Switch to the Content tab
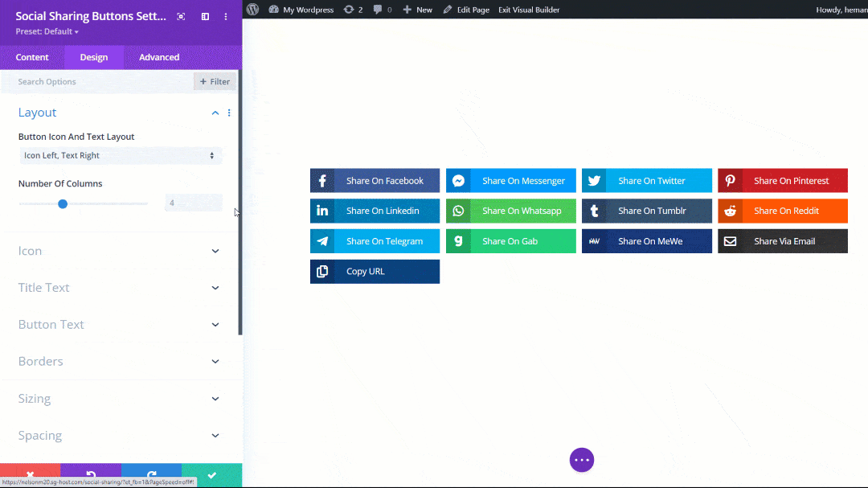The image size is (868, 488). pyautogui.click(x=32, y=57)
